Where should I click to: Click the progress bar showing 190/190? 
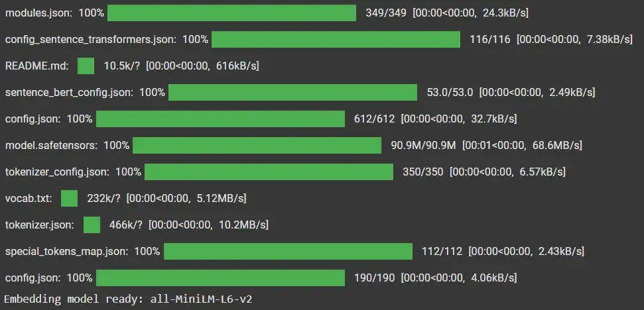click(x=220, y=278)
